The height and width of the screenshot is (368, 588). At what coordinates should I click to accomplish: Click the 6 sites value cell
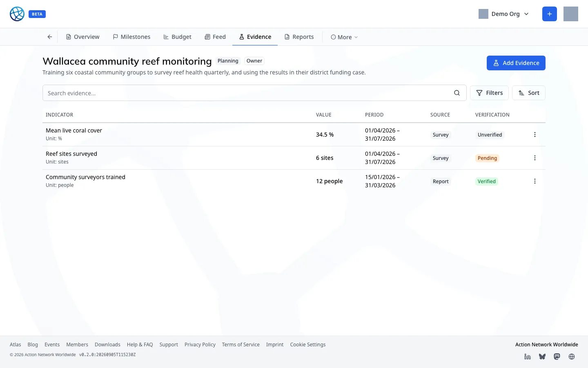pos(325,158)
